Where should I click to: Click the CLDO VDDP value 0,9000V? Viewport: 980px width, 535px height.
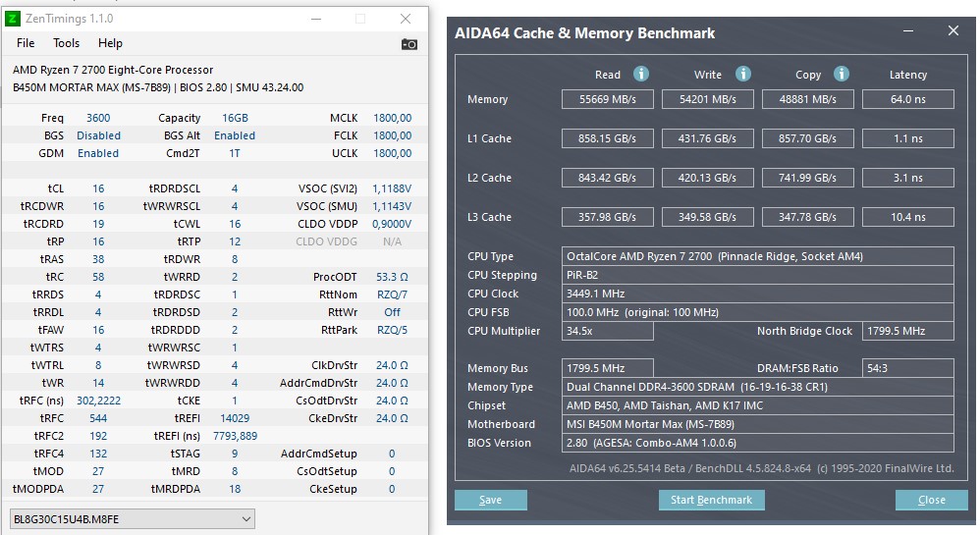click(392, 224)
